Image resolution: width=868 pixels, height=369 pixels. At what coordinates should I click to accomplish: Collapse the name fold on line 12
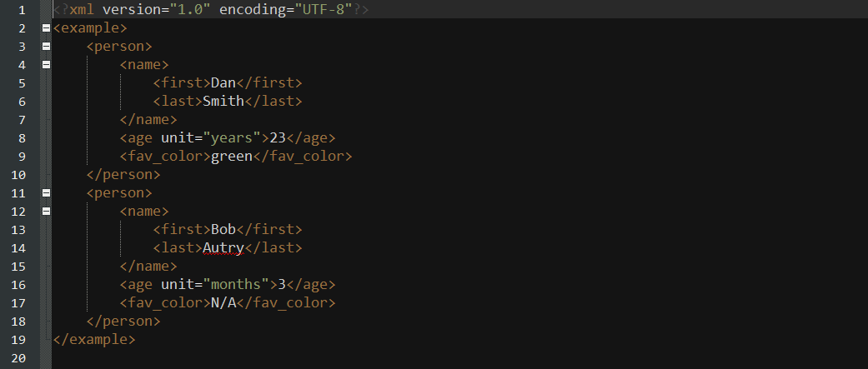(x=46, y=212)
